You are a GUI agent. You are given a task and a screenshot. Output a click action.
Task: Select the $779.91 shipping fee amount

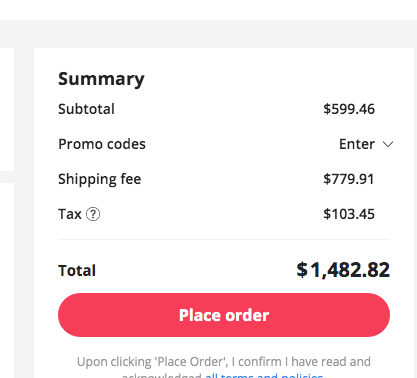pyautogui.click(x=349, y=179)
